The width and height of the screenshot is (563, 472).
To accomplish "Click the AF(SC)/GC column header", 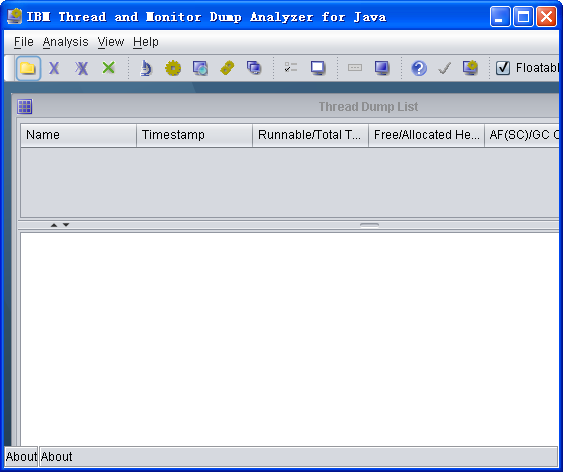I will (x=522, y=135).
